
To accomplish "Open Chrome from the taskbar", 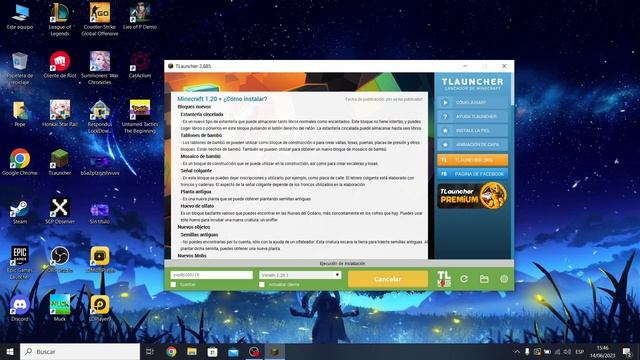I will (171, 351).
